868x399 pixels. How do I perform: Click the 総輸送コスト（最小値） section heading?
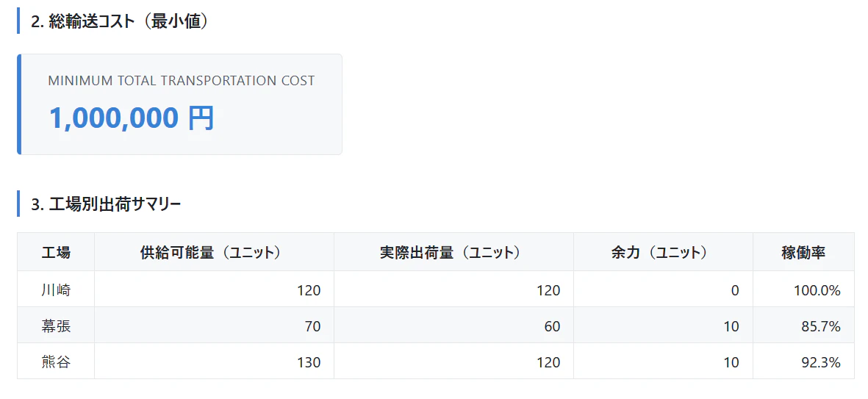120,21
